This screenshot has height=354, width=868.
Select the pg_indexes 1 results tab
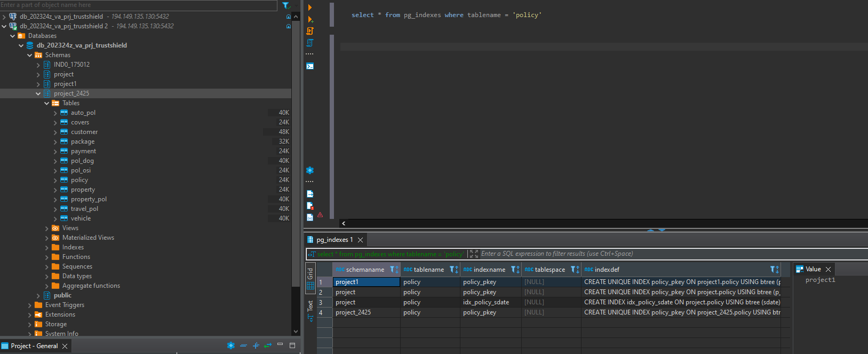point(334,240)
